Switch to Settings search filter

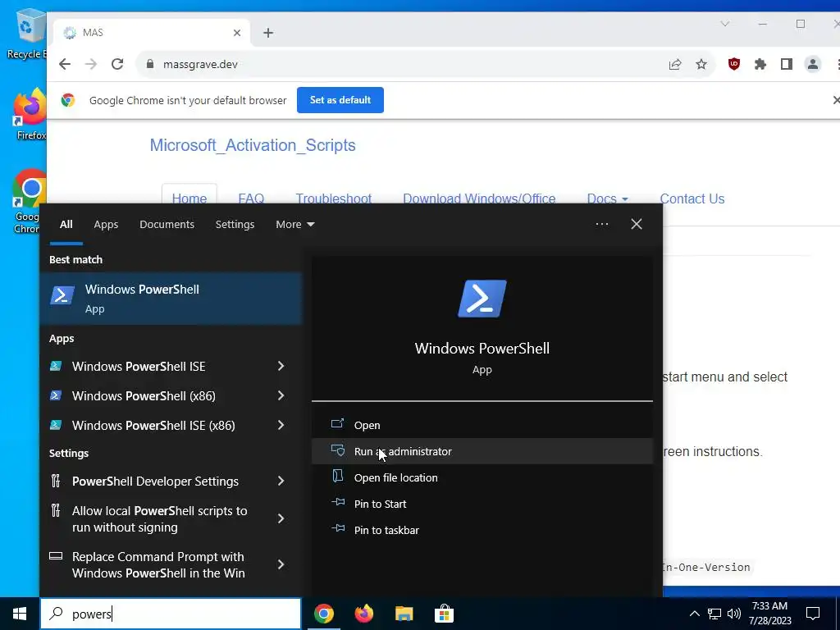235,225
